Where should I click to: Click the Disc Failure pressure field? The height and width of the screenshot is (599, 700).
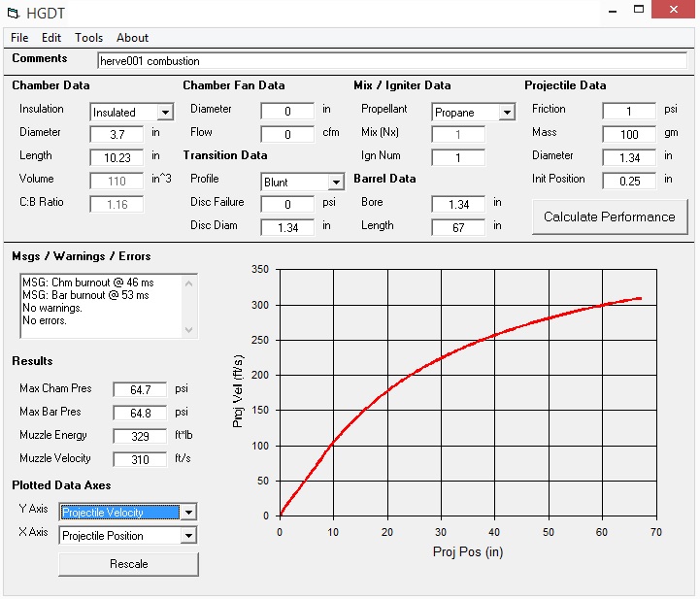287,204
